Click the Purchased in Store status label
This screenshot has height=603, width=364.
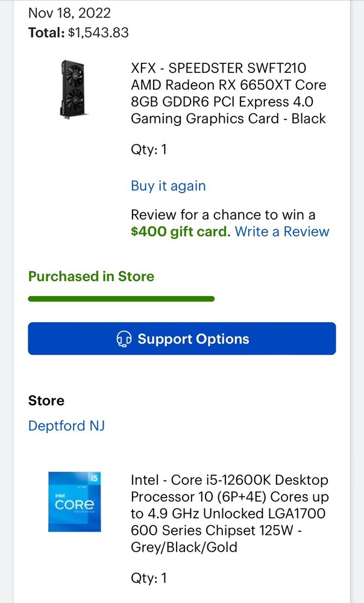coord(91,276)
